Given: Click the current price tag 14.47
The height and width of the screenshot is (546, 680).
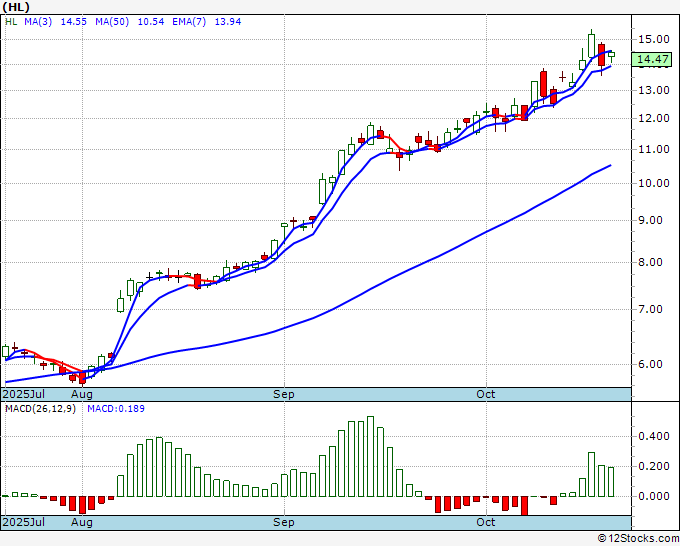Looking at the screenshot, I should (652, 59).
